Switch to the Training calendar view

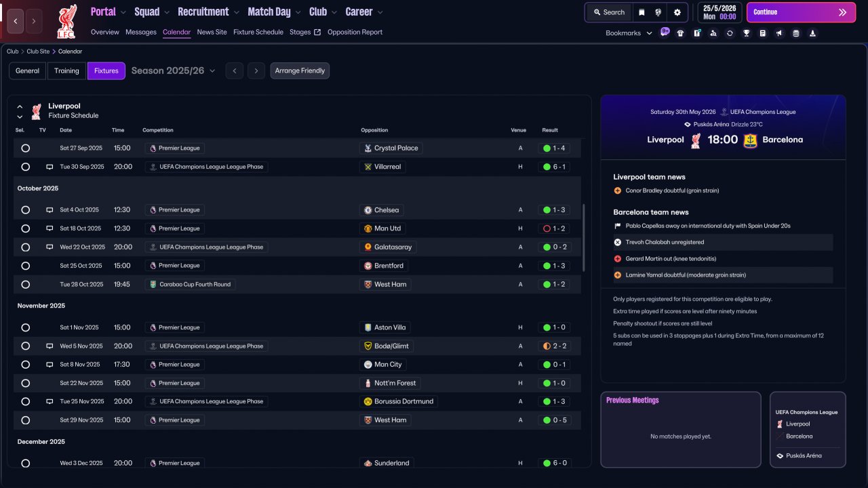67,70
